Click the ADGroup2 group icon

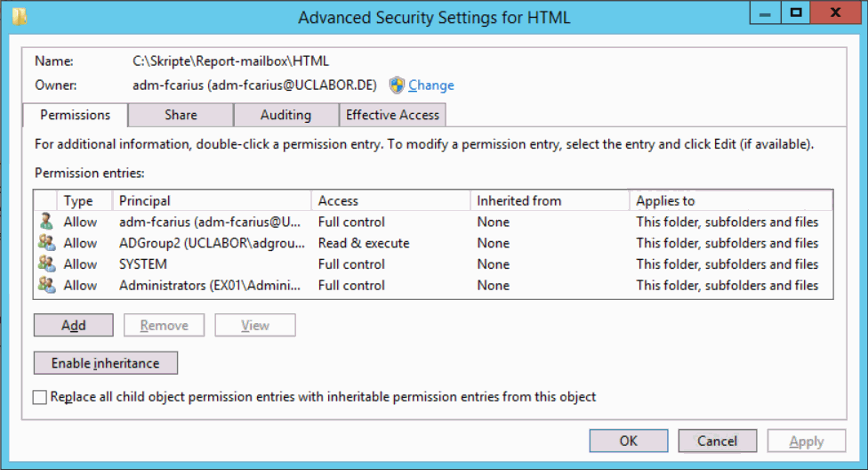click(x=46, y=242)
